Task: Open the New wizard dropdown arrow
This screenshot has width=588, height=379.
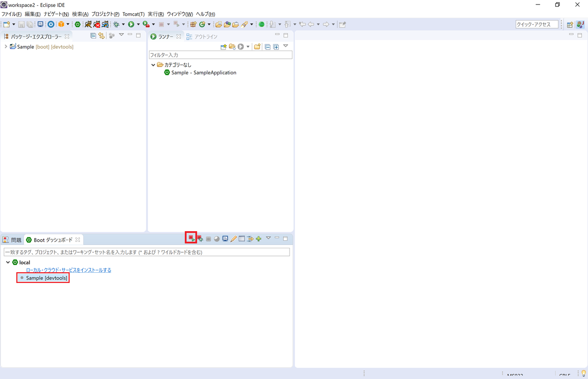Action: point(13,24)
